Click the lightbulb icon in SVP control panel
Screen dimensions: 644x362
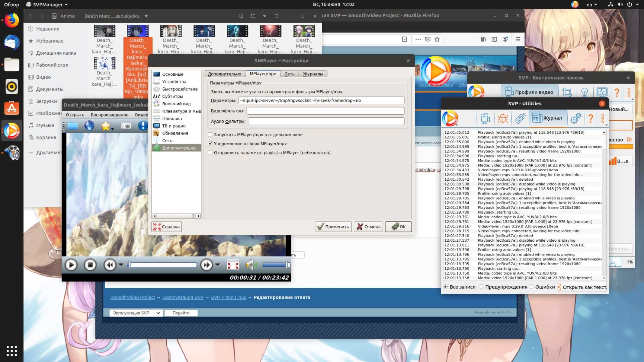click(584, 92)
